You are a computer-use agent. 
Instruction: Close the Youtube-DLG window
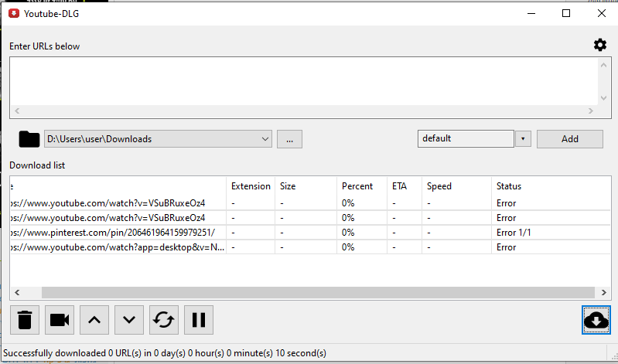(x=602, y=13)
